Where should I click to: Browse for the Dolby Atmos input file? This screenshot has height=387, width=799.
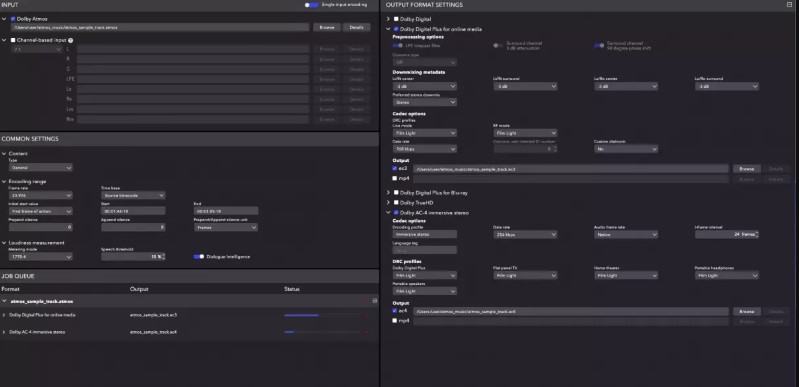pos(327,28)
